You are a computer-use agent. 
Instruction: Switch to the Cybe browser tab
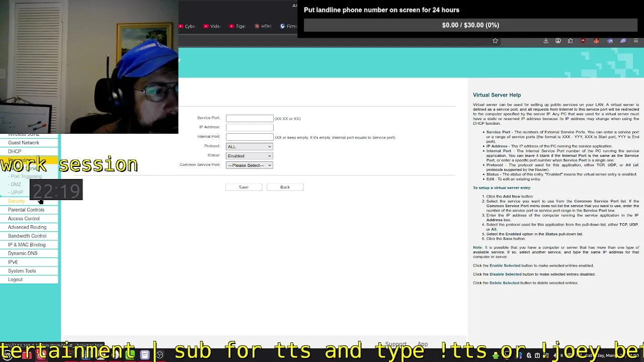click(x=186, y=26)
